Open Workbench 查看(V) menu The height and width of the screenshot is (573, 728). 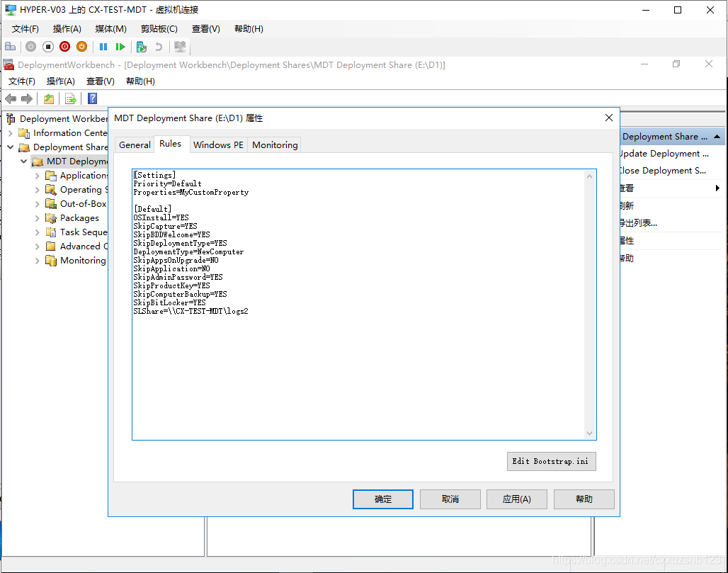[101, 81]
